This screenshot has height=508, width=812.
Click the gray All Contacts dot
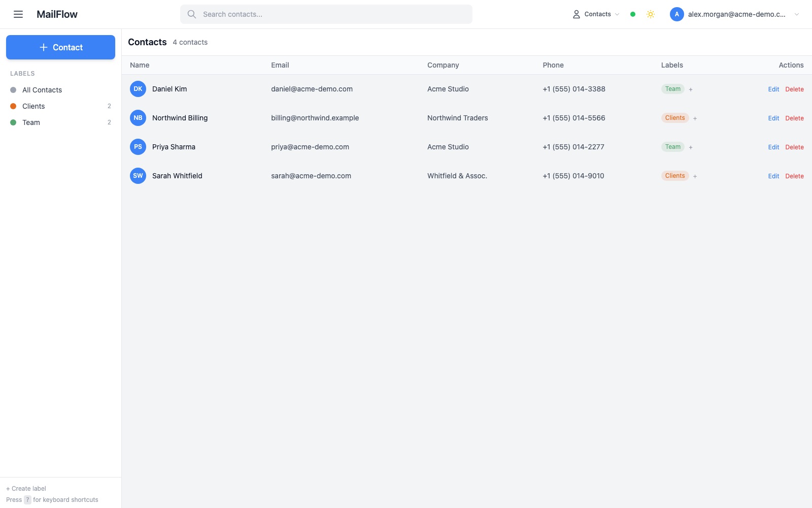pyautogui.click(x=13, y=90)
